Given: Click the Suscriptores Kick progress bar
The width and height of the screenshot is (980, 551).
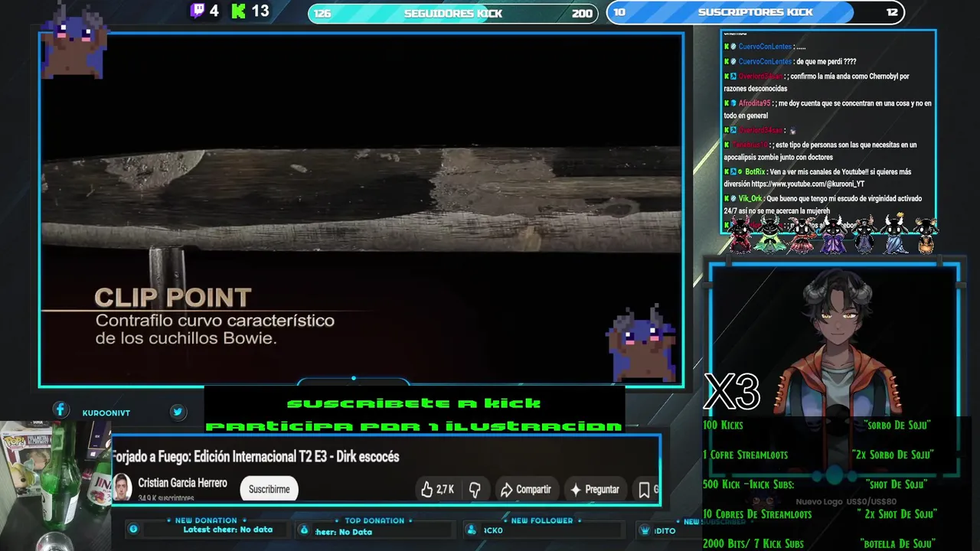Looking at the screenshot, I should 756,12.
